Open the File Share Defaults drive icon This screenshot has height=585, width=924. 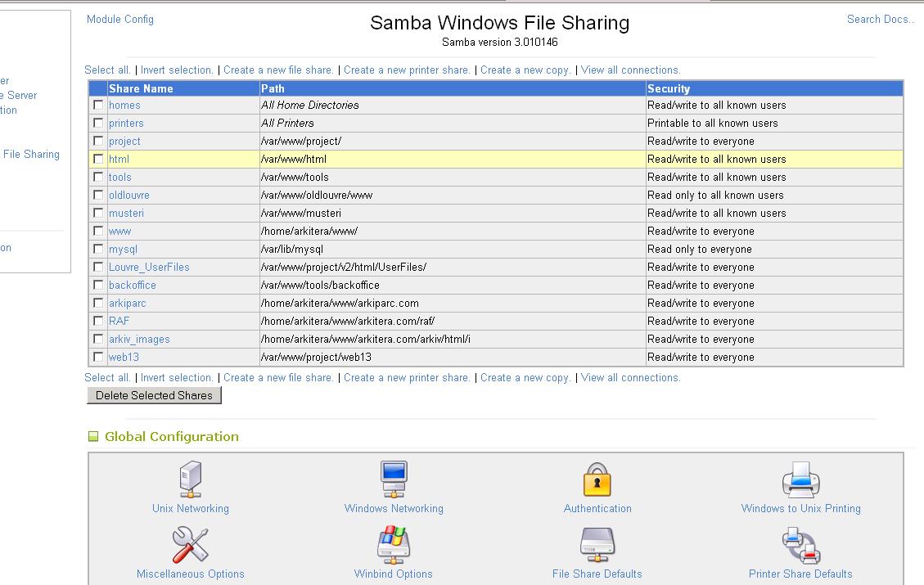click(597, 545)
